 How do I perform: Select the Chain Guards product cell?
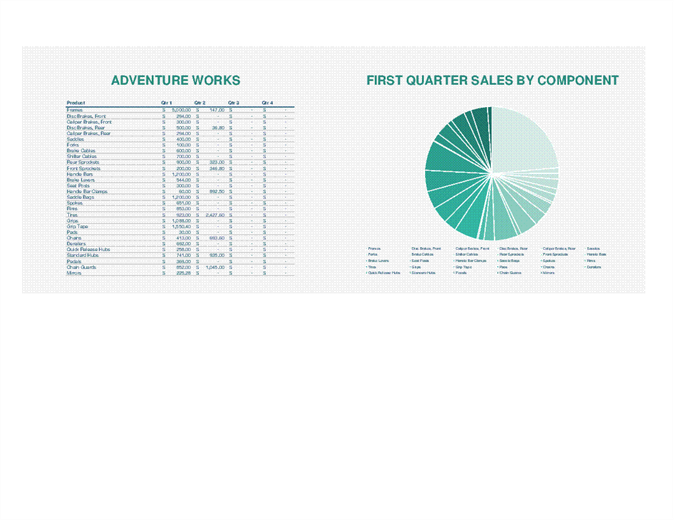pos(81,266)
